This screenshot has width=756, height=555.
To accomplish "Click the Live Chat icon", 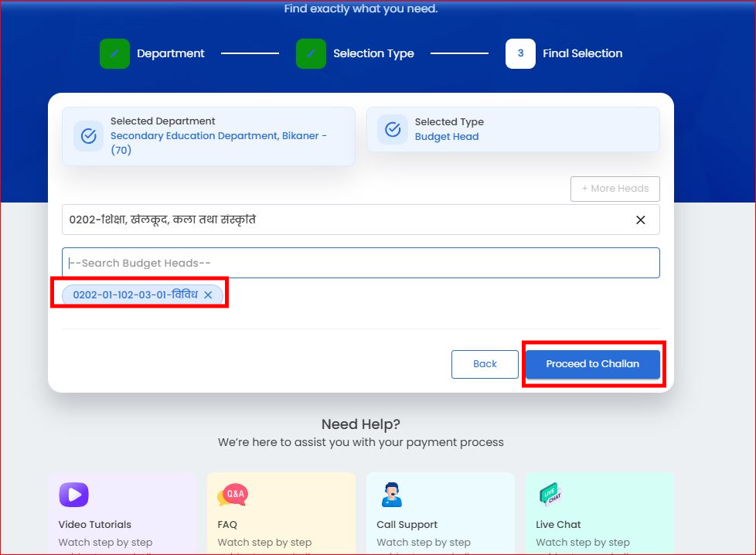I will [550, 494].
